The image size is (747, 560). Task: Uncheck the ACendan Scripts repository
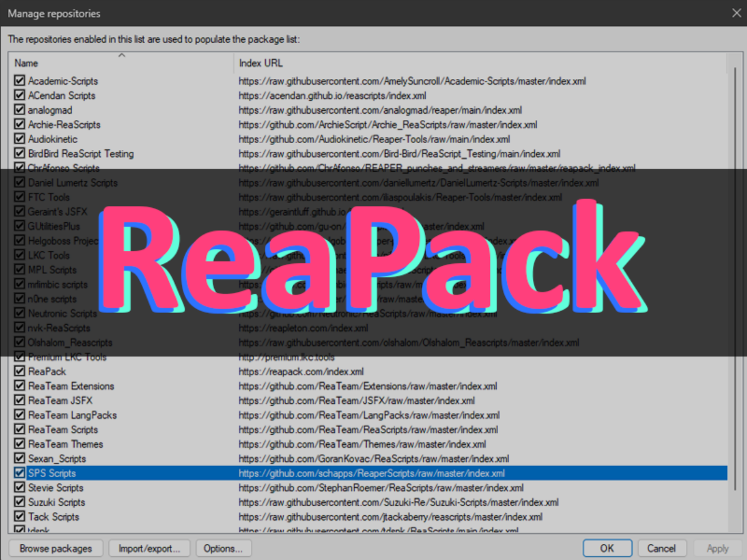[20, 95]
